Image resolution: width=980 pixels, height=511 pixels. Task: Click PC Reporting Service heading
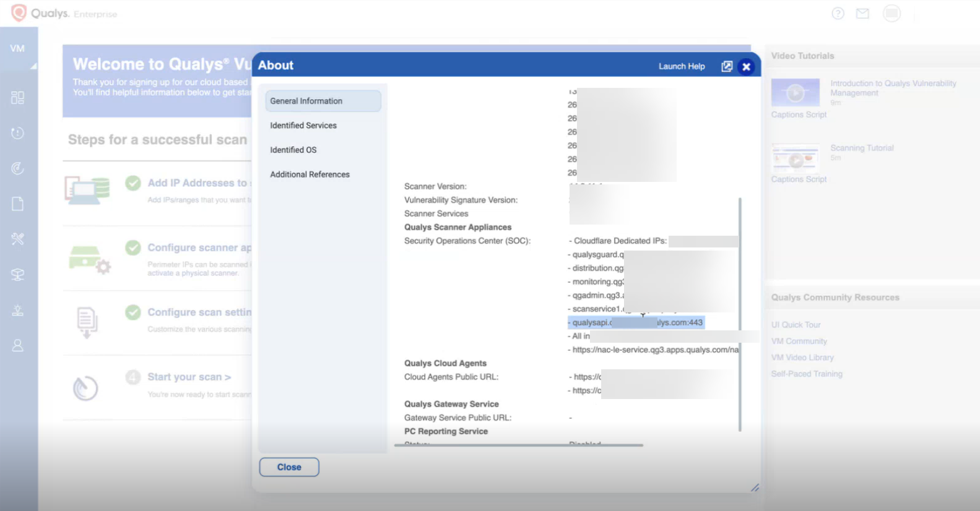point(446,431)
